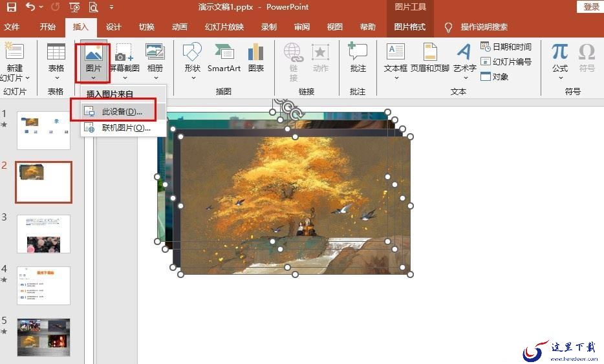Choose 此设备(D)... from the menu

(x=124, y=112)
